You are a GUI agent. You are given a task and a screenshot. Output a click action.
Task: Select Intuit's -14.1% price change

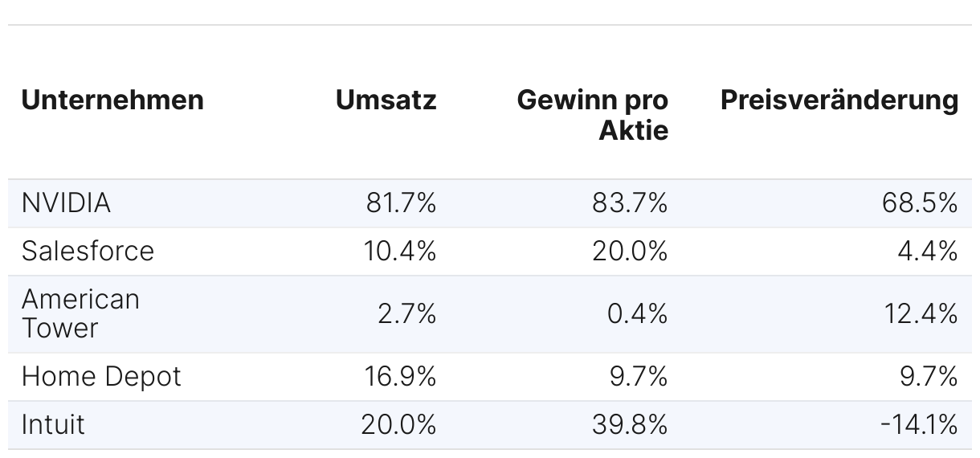coord(918,425)
